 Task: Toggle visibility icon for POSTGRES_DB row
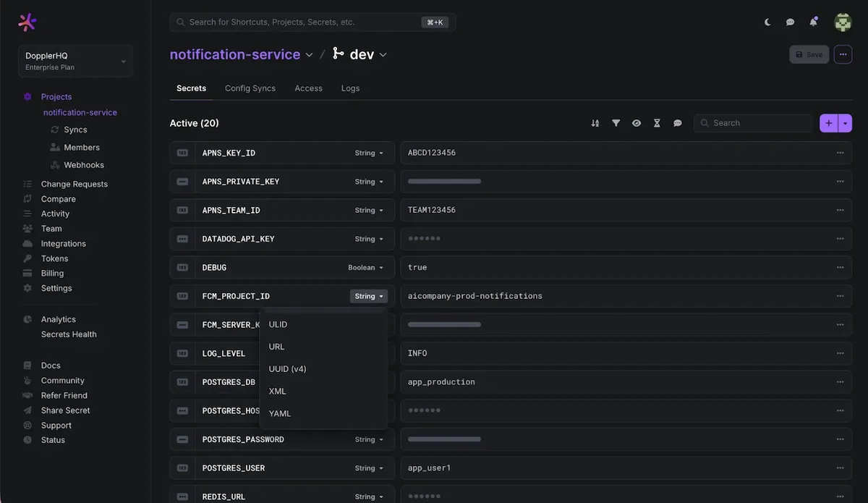tap(182, 382)
